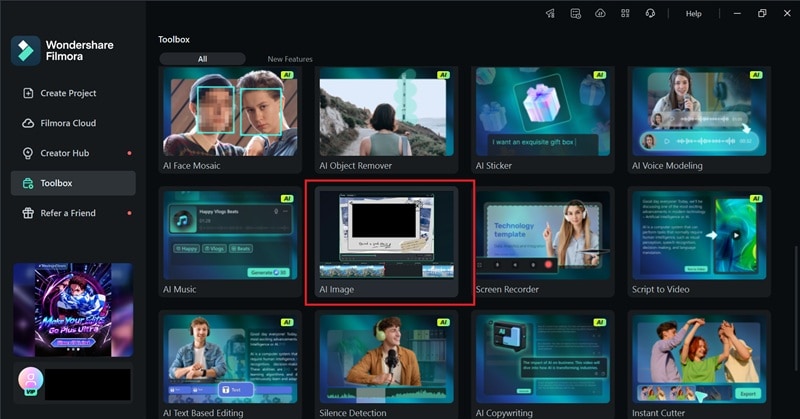The height and width of the screenshot is (419, 800).
Task: Open the AI Sticker tool
Action: (x=543, y=120)
